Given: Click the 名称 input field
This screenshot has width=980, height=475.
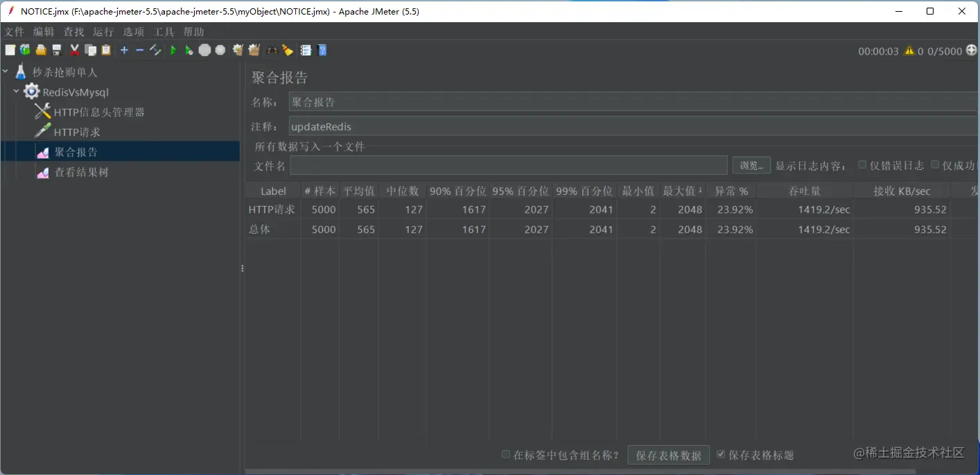Looking at the screenshot, I should coord(633,102).
